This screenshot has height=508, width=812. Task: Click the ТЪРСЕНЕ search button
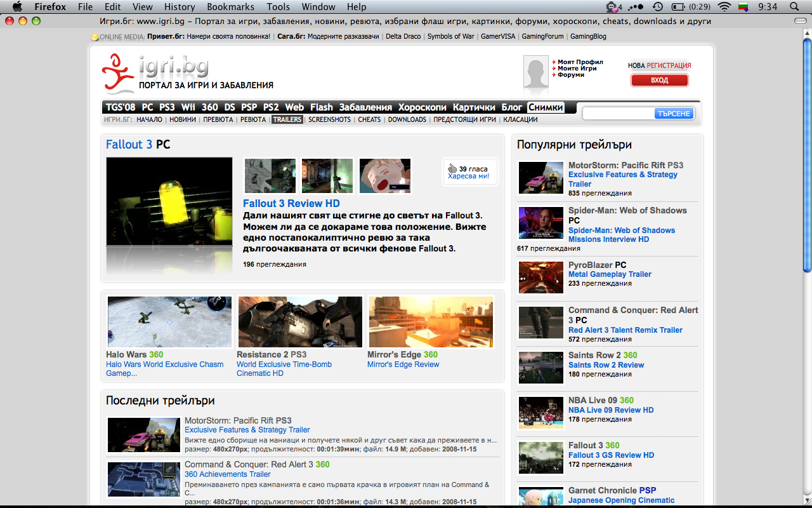click(x=674, y=114)
